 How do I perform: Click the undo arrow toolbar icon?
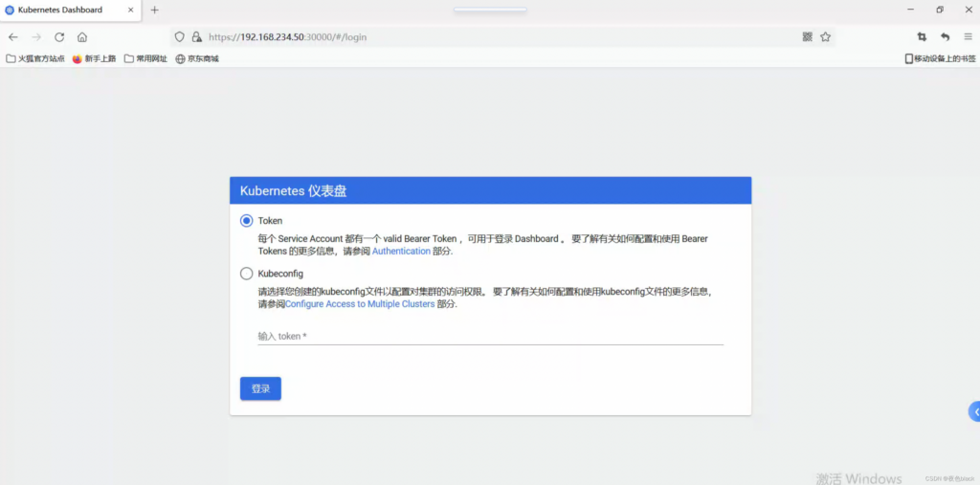coord(945,37)
